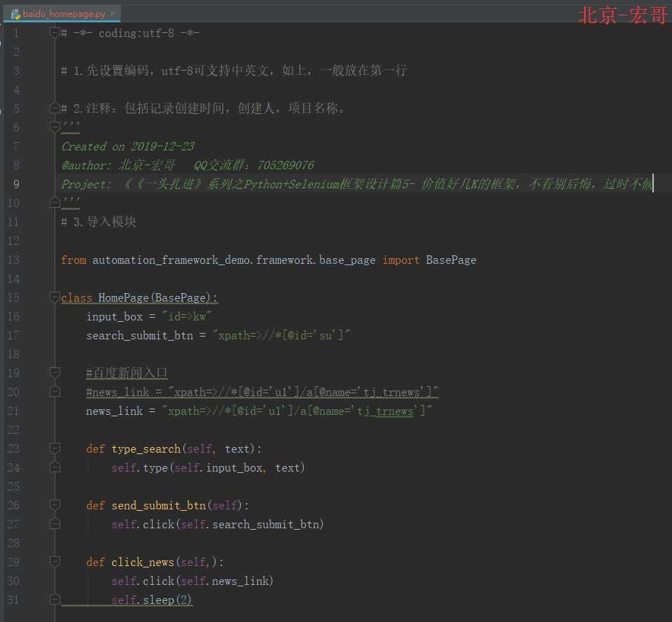Click the 'import' keyword on line 13
This screenshot has height=622, width=672.
[400, 260]
